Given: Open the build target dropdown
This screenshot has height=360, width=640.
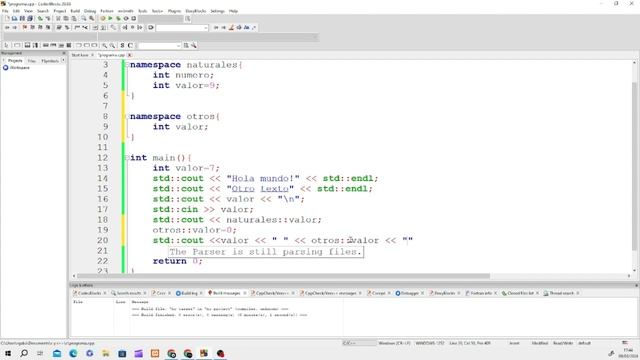Looking at the screenshot, I should [161, 18].
